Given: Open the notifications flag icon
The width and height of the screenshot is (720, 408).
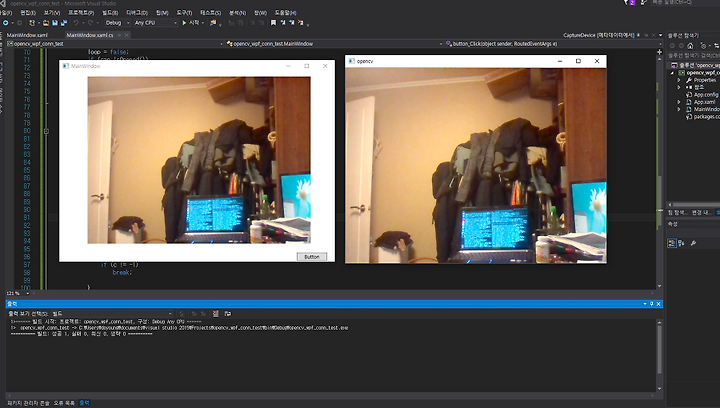Looking at the screenshot, I should coord(630,2).
